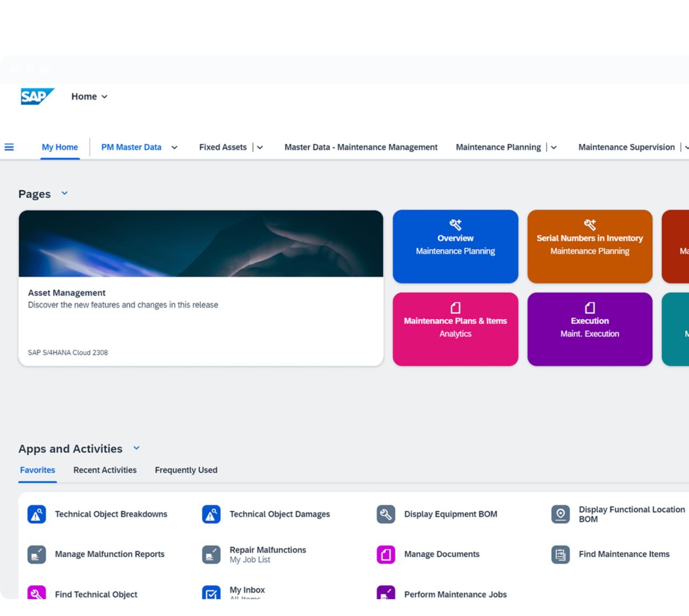Open the Asset Management news card
This screenshot has height=616, width=689.
(201, 288)
